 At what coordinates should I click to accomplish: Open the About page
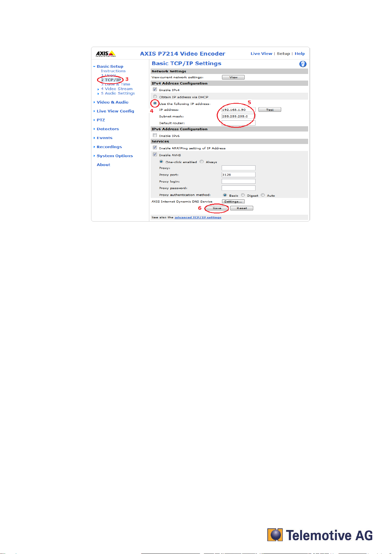(104, 165)
